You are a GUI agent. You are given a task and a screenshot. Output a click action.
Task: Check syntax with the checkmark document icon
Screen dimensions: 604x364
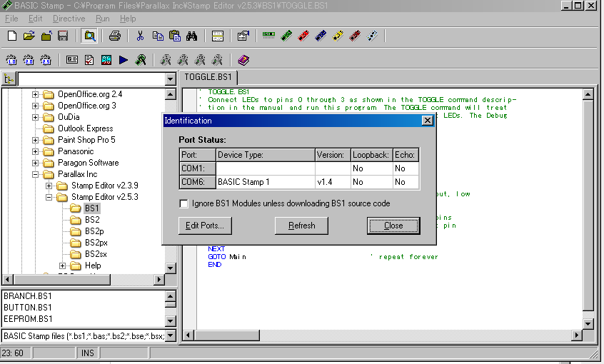89,60
